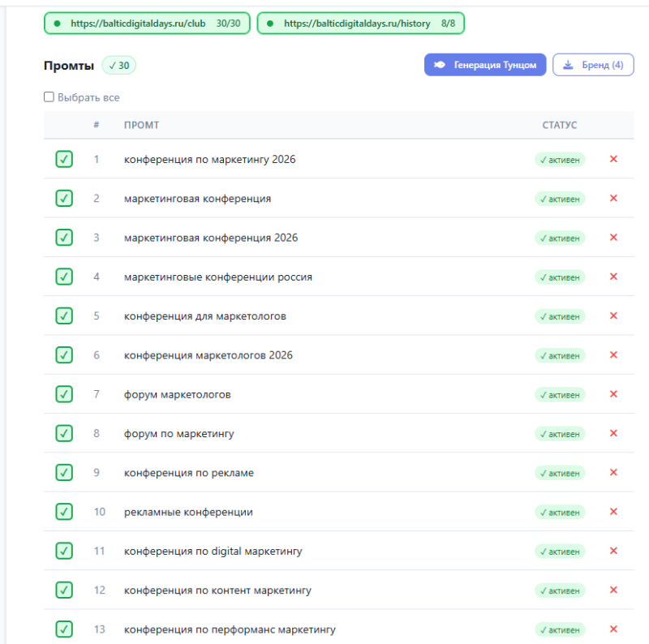Remove row 12 «конференция по контент маркетингу»
This screenshot has height=644, width=649.
613,590
